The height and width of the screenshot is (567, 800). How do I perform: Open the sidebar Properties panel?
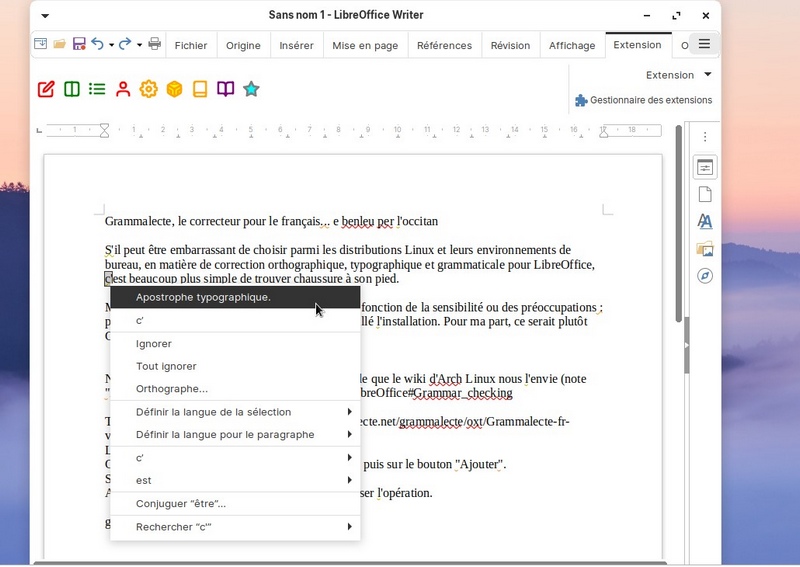(705, 168)
